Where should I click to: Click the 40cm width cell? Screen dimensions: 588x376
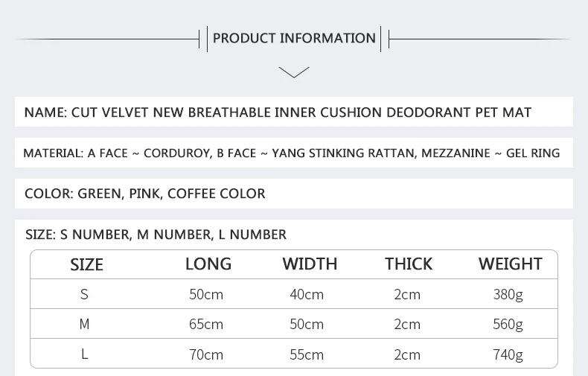307,295
